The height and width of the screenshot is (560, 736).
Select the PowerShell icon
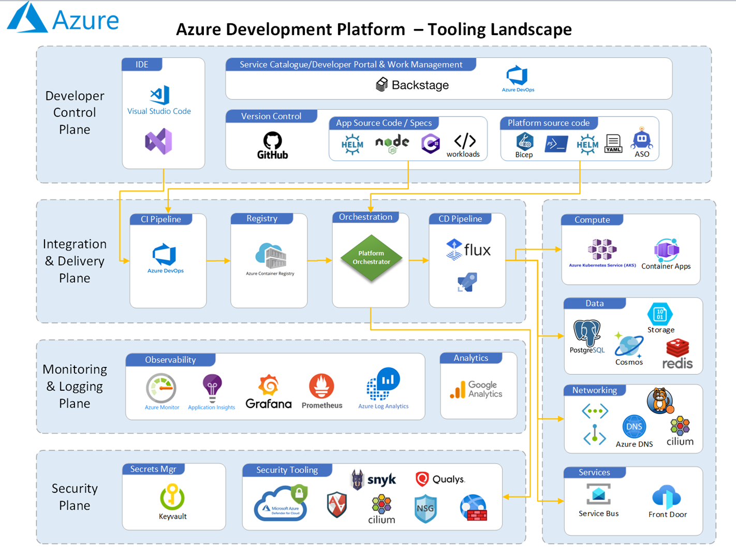(x=556, y=143)
